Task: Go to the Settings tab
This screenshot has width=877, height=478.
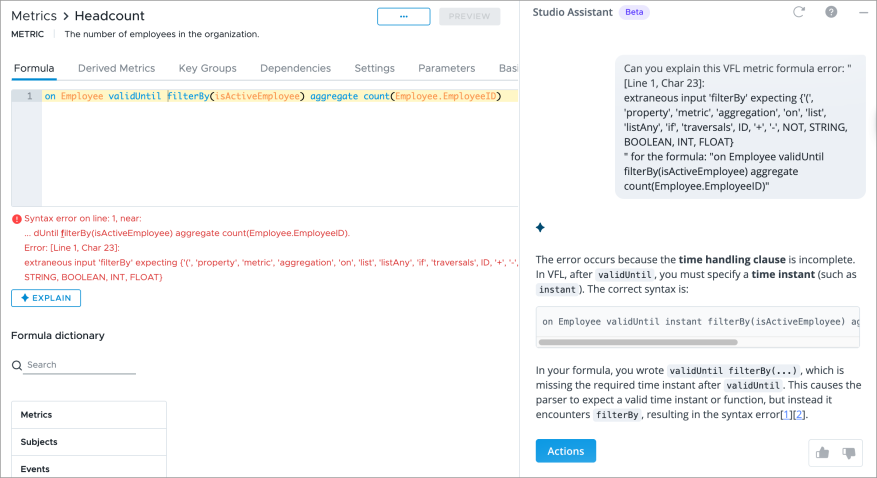Action: coord(374,68)
